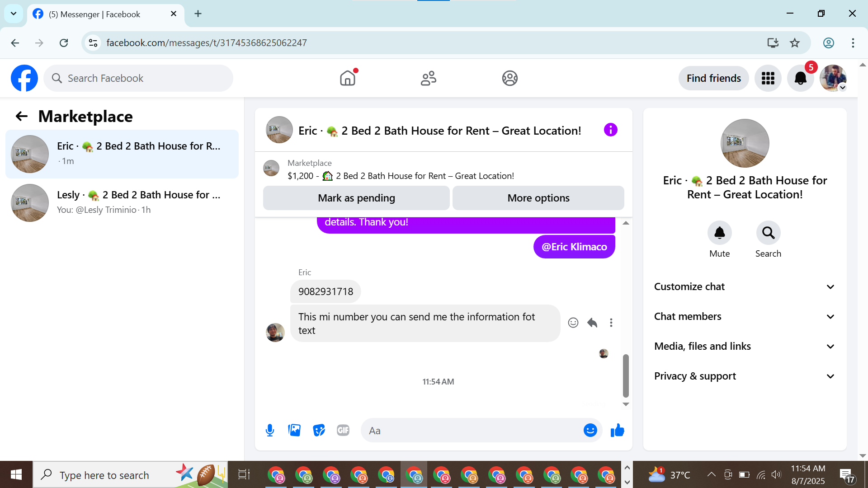Screen dimensions: 868x488
Task: Open the emoji picker in message box
Action: tap(590, 430)
